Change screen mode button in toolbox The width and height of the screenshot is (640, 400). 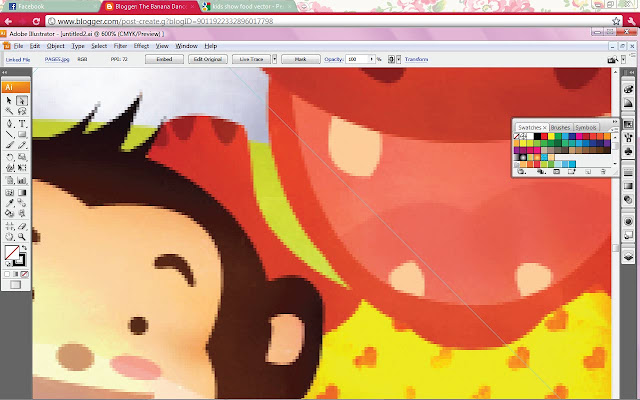[x=16, y=284]
